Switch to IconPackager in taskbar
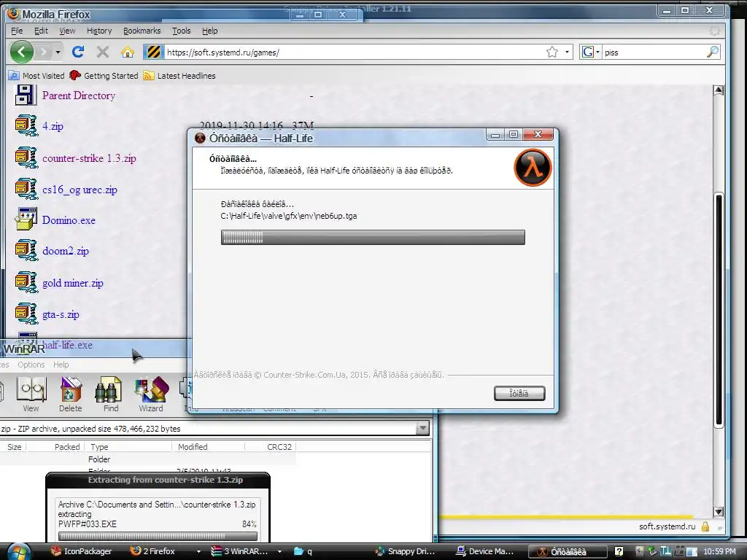The height and width of the screenshot is (560, 747). tap(82, 551)
